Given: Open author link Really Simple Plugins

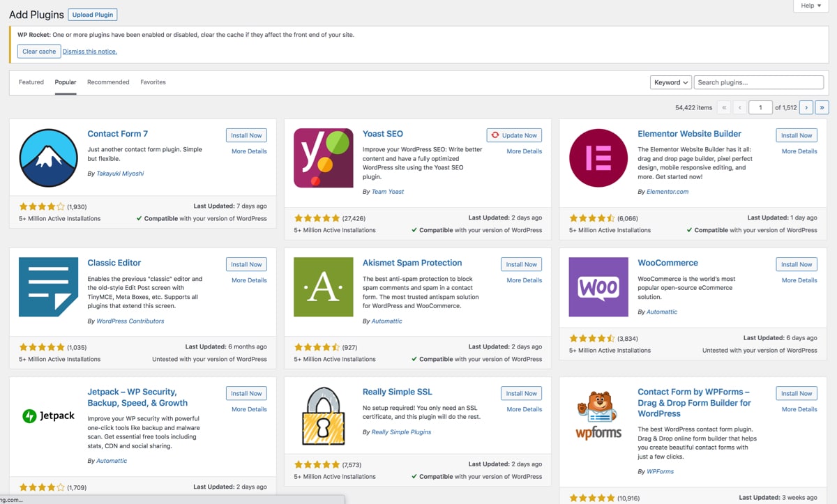Looking at the screenshot, I should (x=401, y=432).
